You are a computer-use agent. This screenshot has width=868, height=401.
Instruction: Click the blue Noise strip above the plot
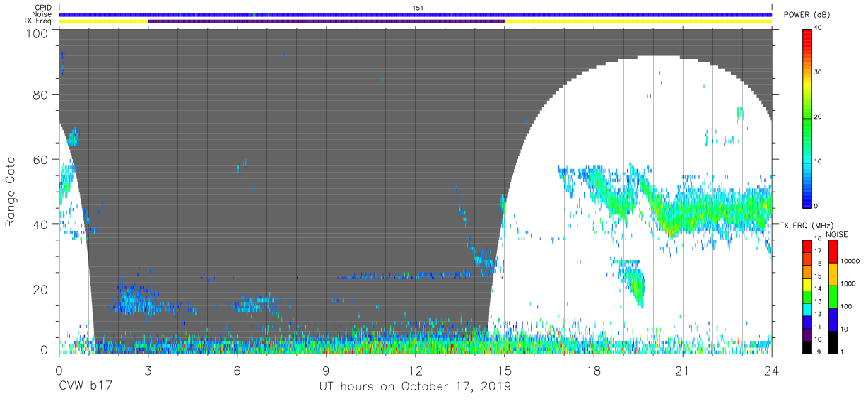coord(415,14)
